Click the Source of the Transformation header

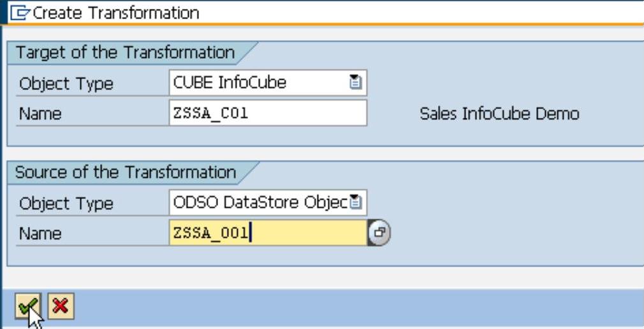[x=126, y=172]
